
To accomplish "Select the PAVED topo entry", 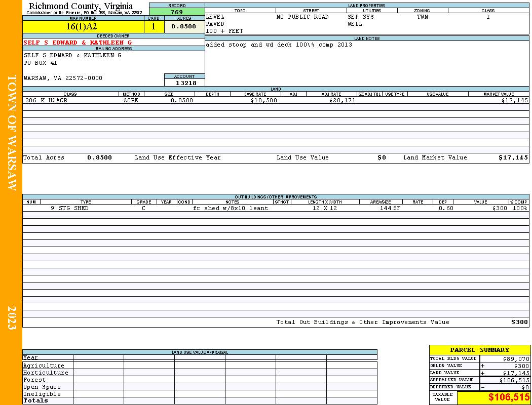I will 215,24.
